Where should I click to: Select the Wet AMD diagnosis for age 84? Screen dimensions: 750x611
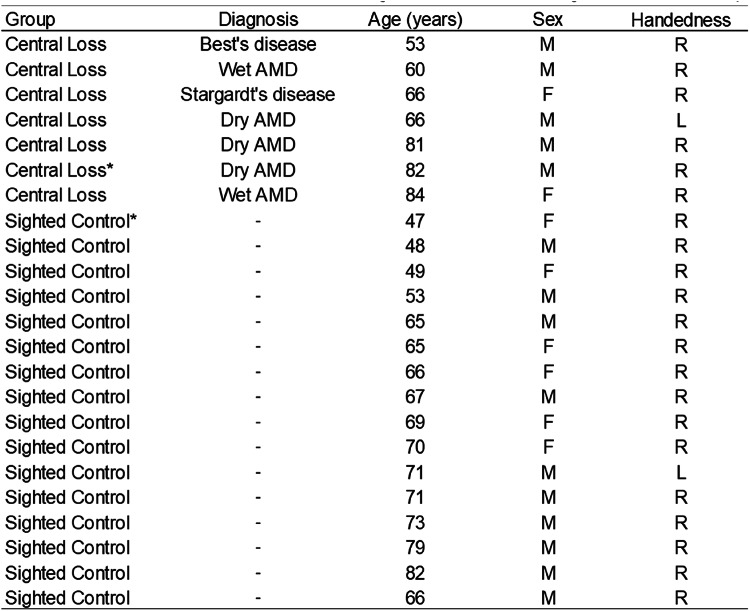point(258,195)
